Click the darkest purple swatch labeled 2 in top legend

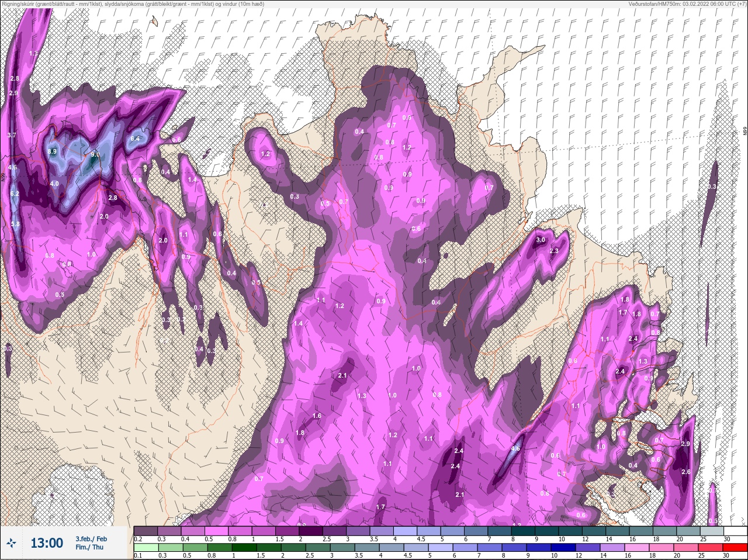[x=311, y=531]
